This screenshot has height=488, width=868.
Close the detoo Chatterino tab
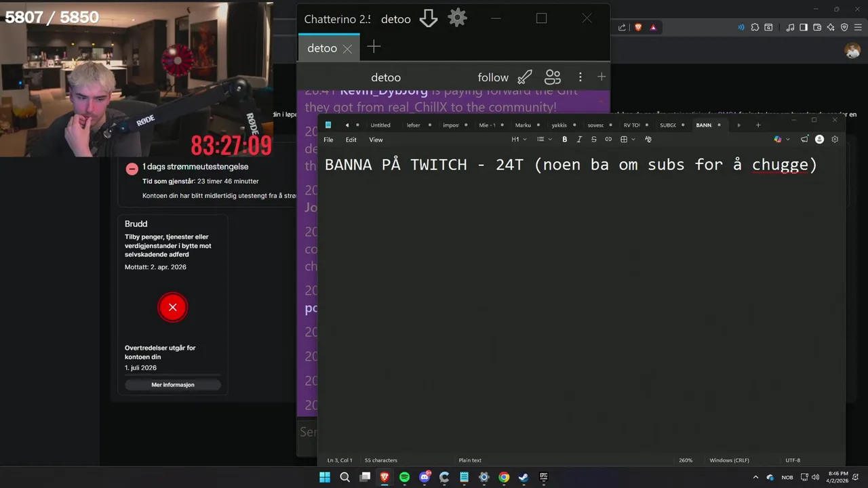(x=347, y=48)
